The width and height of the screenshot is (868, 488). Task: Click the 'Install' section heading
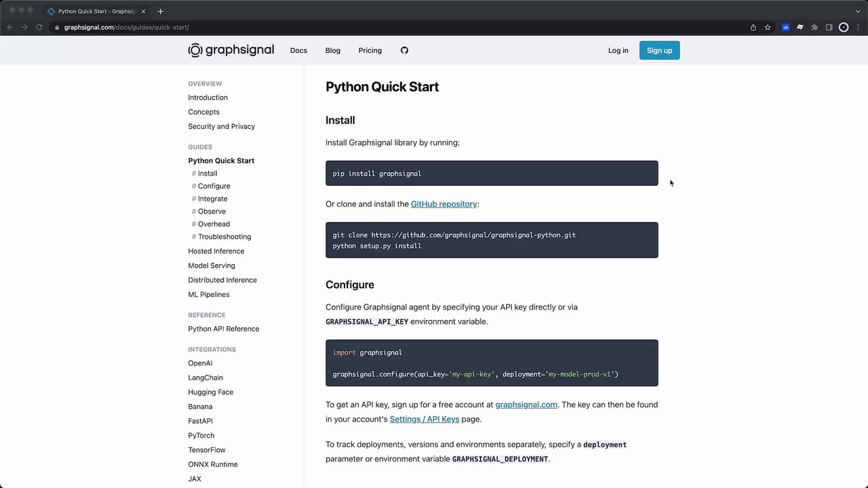pyautogui.click(x=340, y=120)
